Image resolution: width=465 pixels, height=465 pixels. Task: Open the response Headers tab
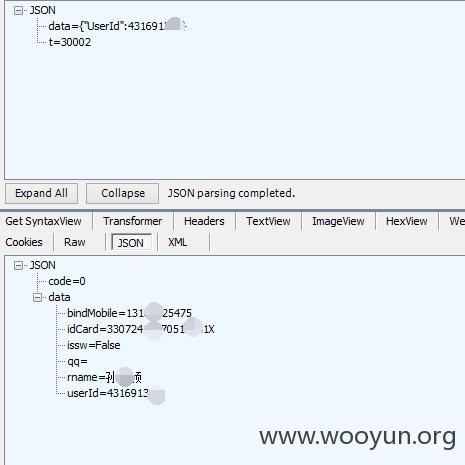[204, 221]
